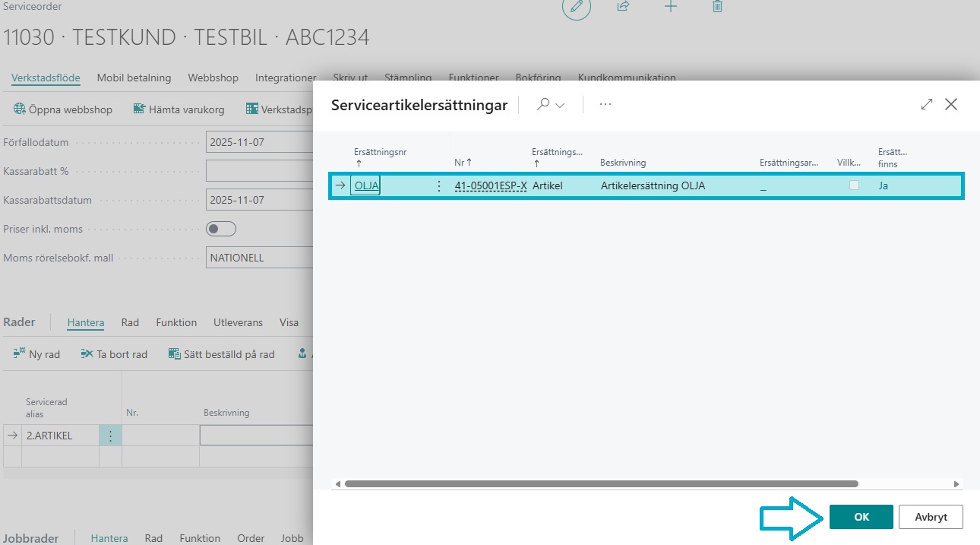
Task: Click the Avbryt button to cancel
Action: tap(931, 517)
